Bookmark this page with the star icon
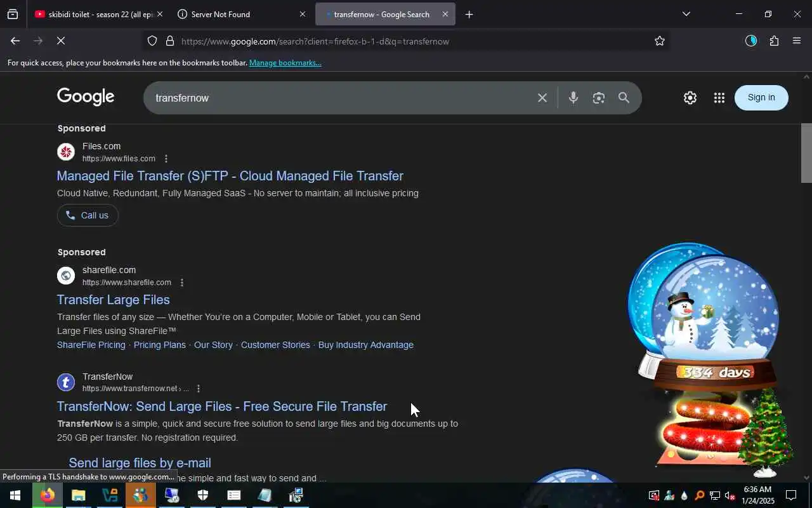Screen dimensions: 812x508 click(x=660, y=41)
